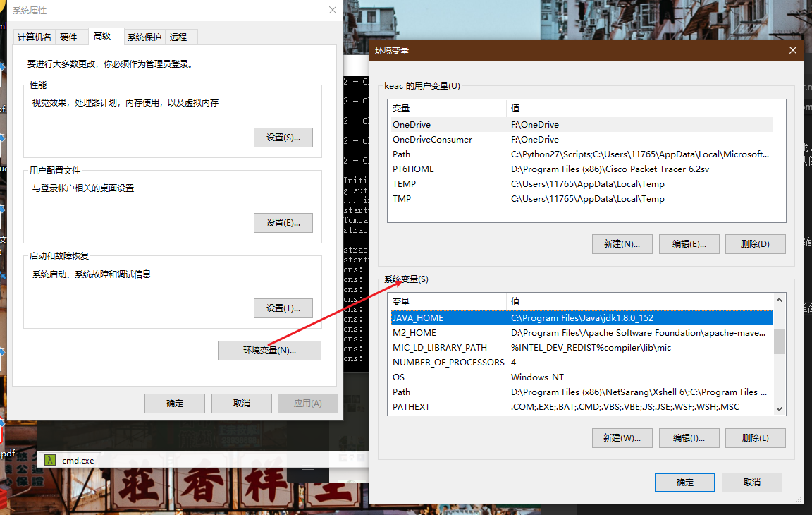Click 取消 in 系统属性 window
Viewport: 812px width, 515px height.
tap(241, 403)
